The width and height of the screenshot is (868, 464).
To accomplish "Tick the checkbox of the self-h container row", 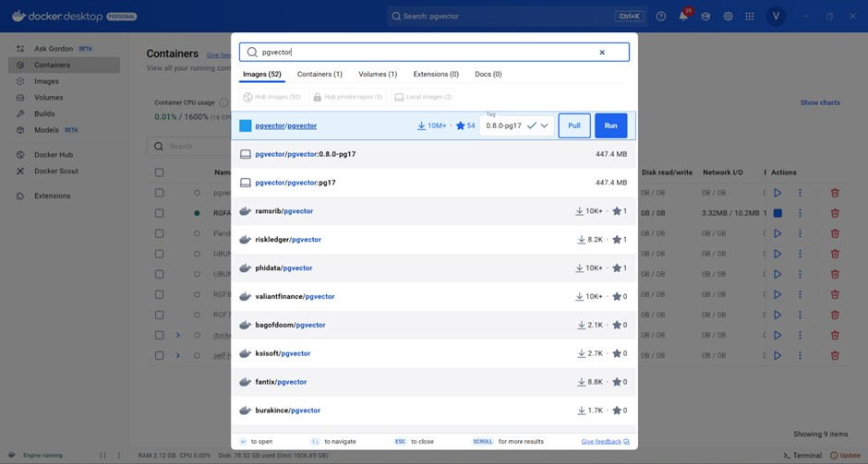I will pos(160,355).
